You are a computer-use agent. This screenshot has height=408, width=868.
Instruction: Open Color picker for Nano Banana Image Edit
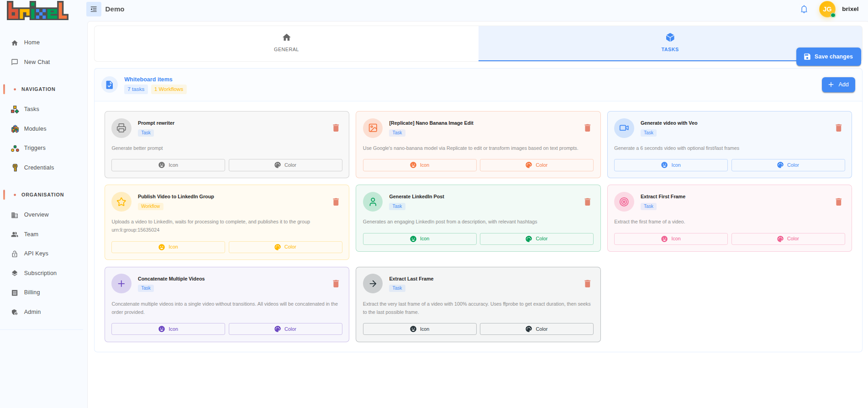pyautogui.click(x=536, y=165)
